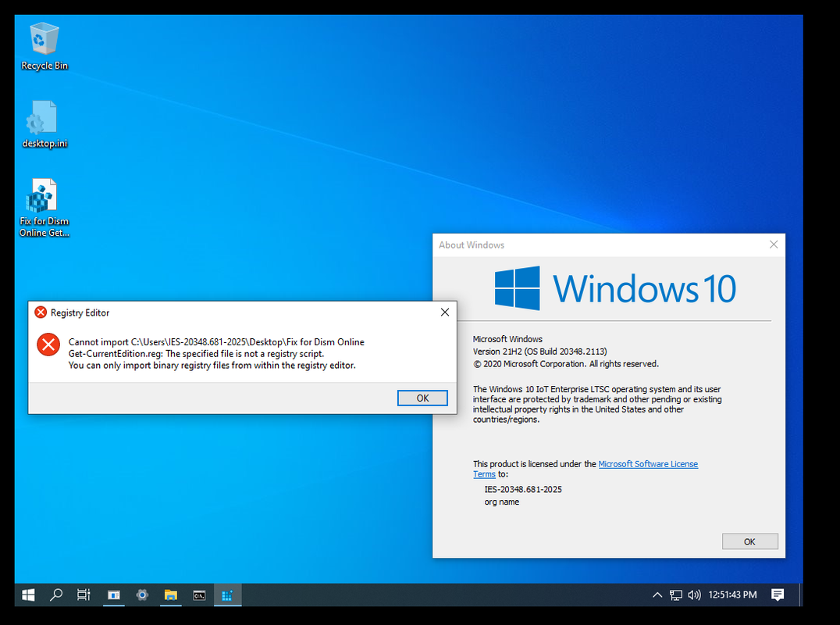Open the Microsoft Software License link
This screenshot has height=625, width=840.
coord(648,464)
